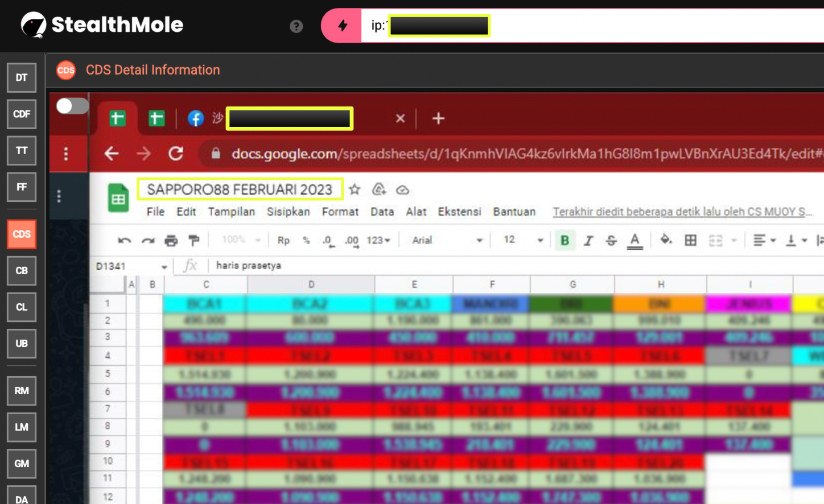824x504 pixels.
Task: Click the lightning bolt search button
Action: coord(343,26)
